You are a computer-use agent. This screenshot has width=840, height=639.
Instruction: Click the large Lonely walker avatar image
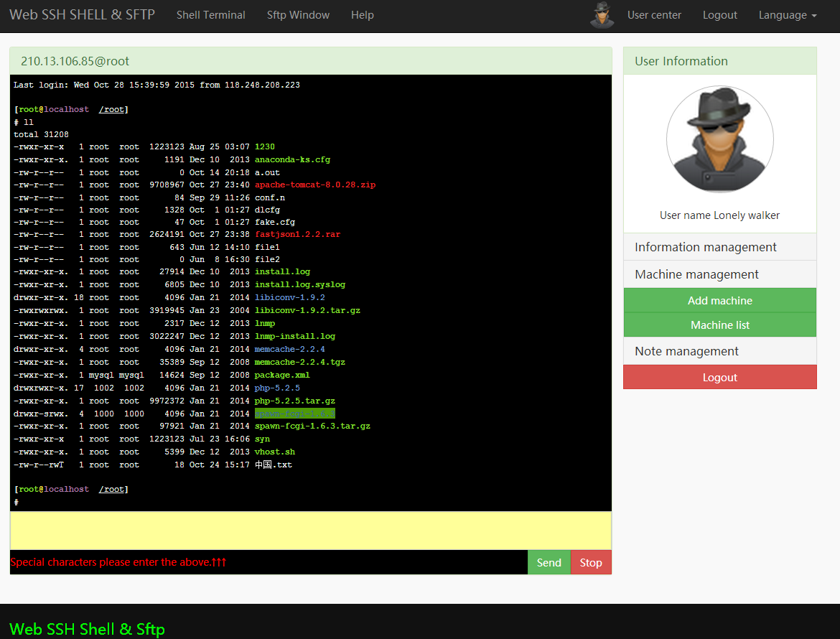point(719,139)
